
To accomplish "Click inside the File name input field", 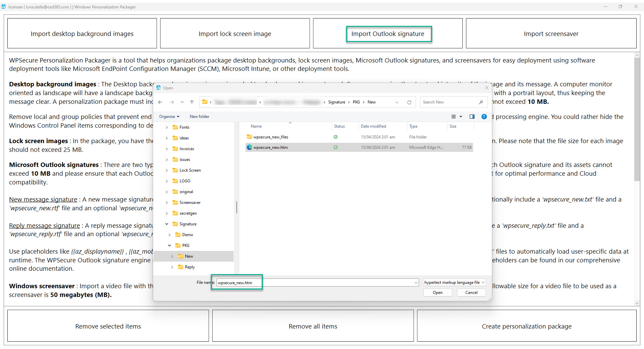I will point(302,282).
